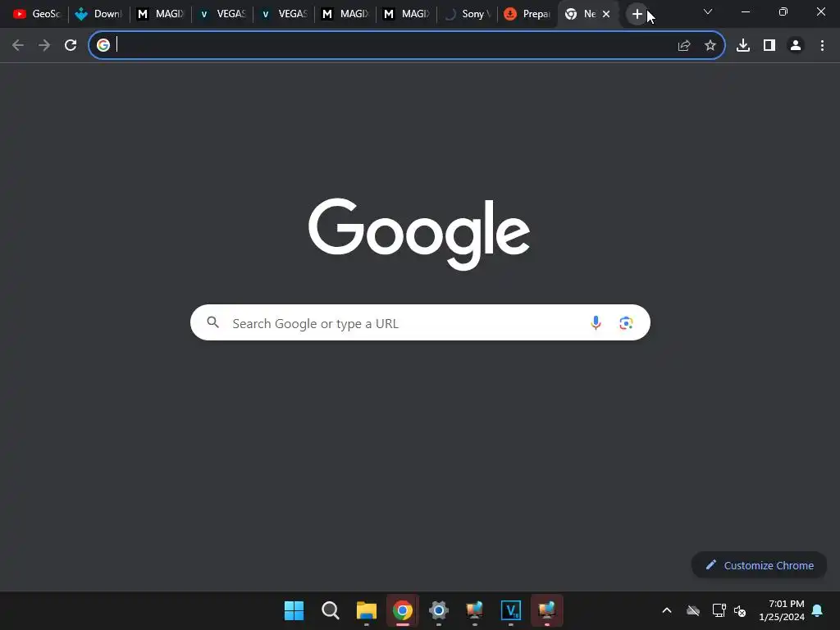Open the notification bell icon
The width and height of the screenshot is (840, 630).
(x=818, y=610)
